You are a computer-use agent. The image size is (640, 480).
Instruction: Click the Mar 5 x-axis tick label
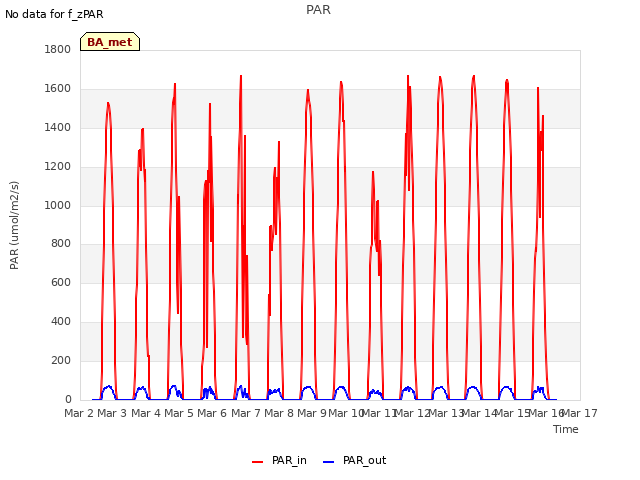(179, 413)
